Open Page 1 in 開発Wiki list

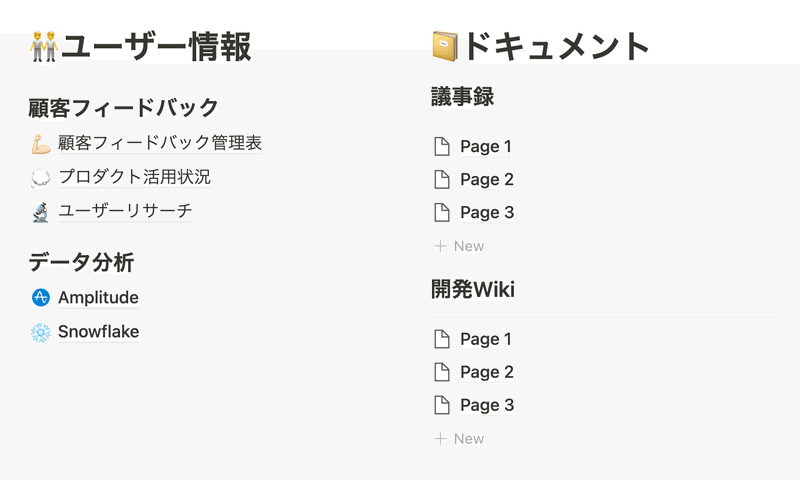coord(486,339)
